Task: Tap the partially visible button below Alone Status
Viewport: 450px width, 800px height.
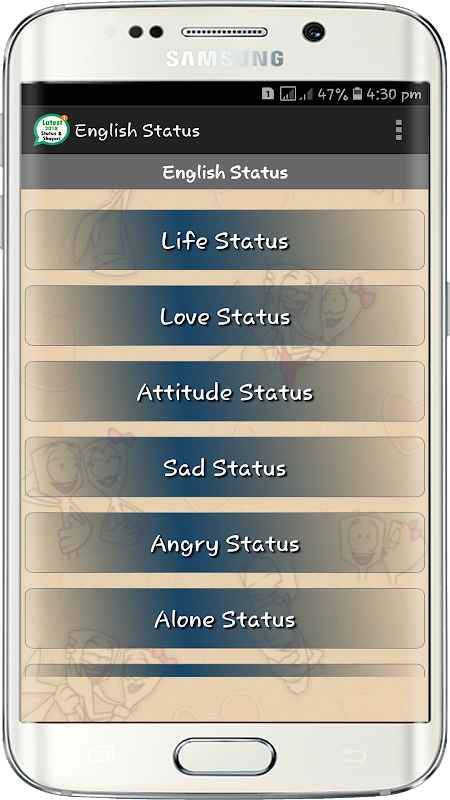Action: (225, 670)
